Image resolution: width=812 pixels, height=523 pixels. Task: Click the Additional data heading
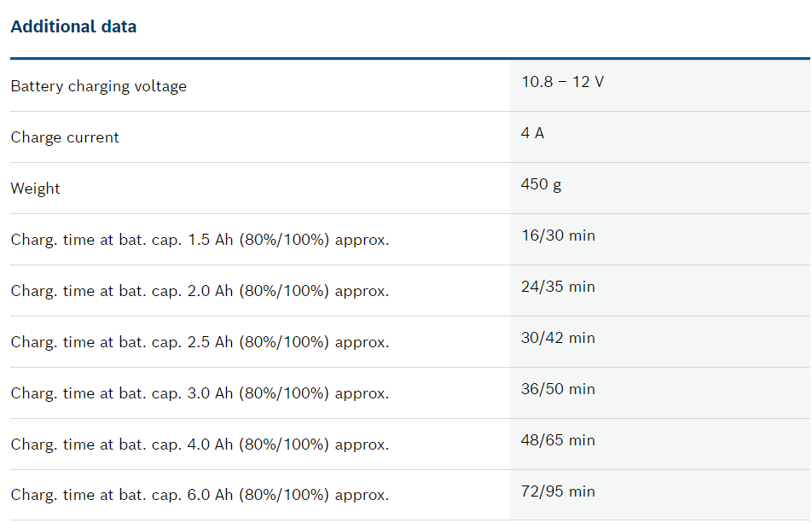point(73,26)
